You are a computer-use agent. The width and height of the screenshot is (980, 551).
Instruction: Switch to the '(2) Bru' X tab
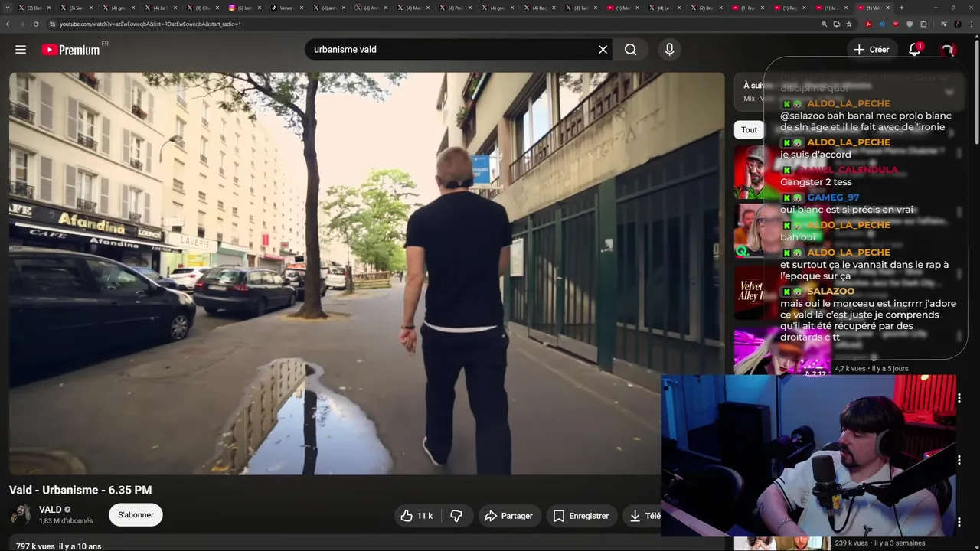tap(706, 8)
